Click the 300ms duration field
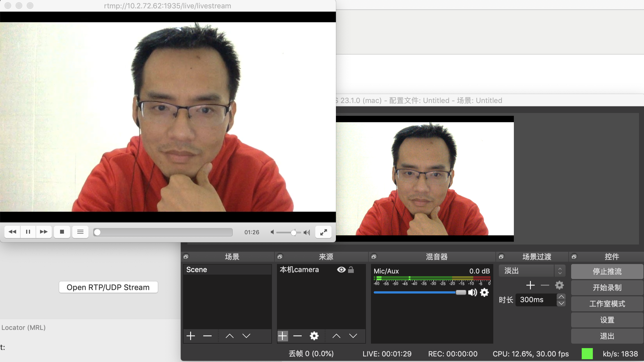This screenshot has height=362, width=644. coord(536,300)
